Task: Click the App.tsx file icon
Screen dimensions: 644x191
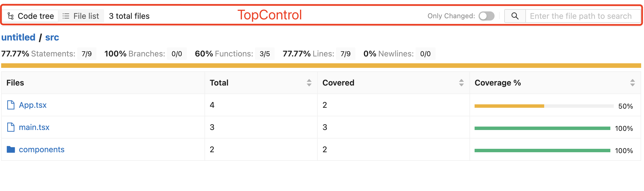Action: pyautogui.click(x=11, y=105)
